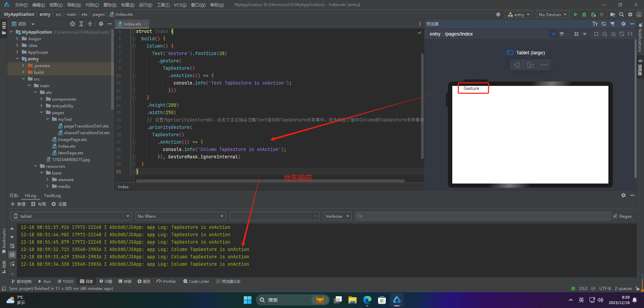Uncheck the Regex checkbox
Viewport: 644px width, 308px height.
tap(615, 216)
